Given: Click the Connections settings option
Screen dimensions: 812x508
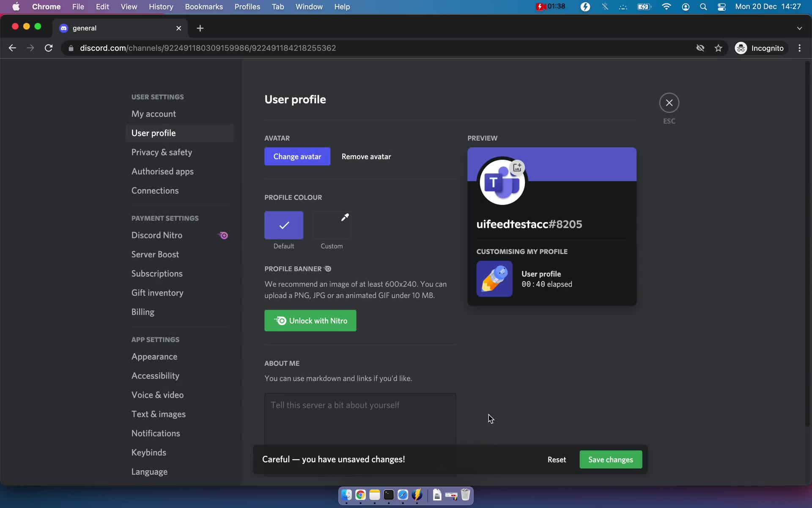Looking at the screenshot, I should (x=155, y=190).
